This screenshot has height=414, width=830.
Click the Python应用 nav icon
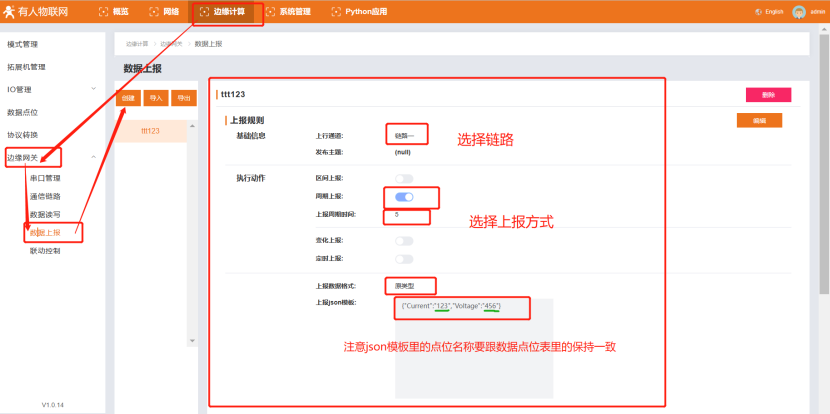(x=337, y=12)
